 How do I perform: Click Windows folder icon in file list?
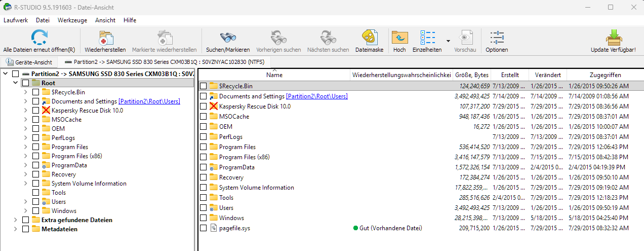(x=213, y=218)
